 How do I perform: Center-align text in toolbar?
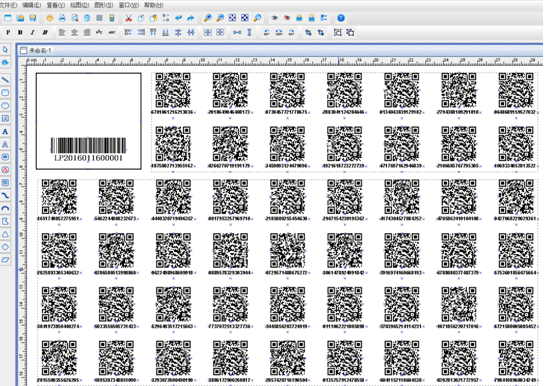pos(75,32)
